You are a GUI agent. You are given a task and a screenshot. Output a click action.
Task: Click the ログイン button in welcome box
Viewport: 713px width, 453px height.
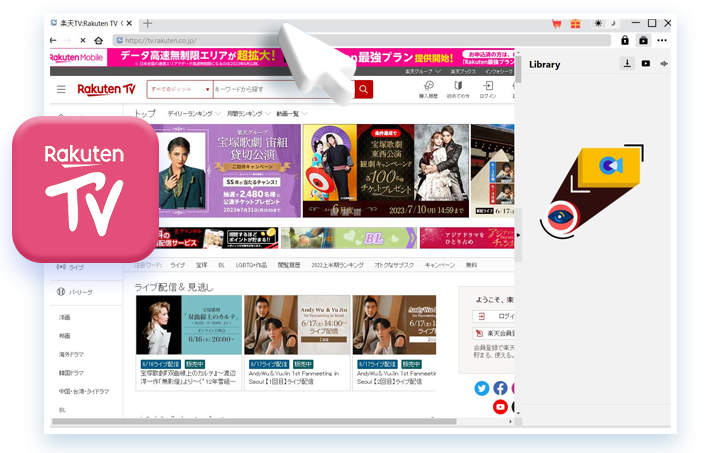pyautogui.click(x=494, y=316)
